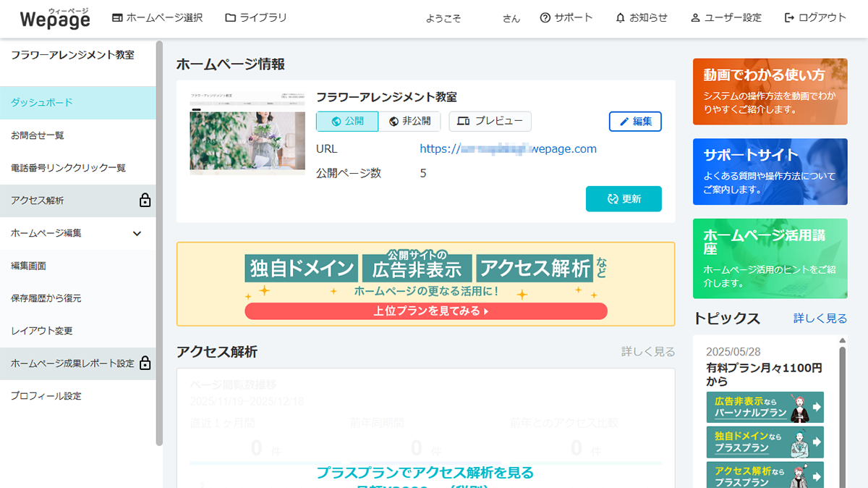
Task: Open ホームページ選択 from the top bar icon
Action: [x=116, y=17]
